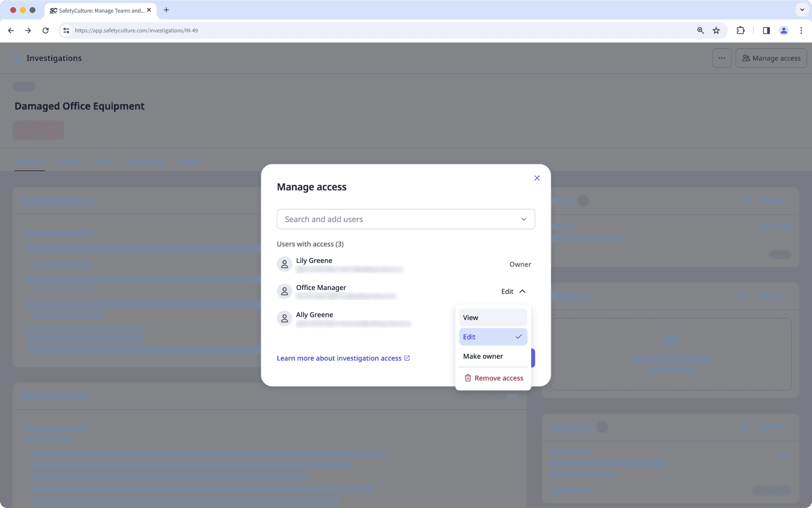Choose "Remove access" for Office Manager
Viewport: 812px width, 508px height.
[x=498, y=377]
